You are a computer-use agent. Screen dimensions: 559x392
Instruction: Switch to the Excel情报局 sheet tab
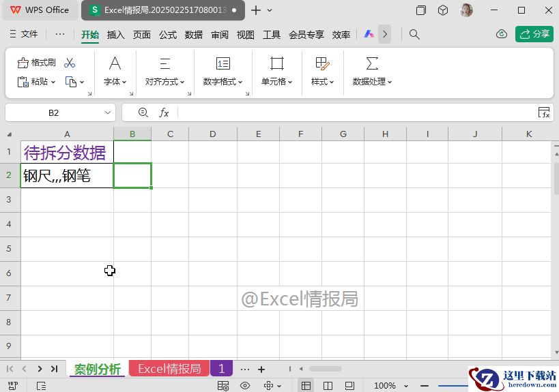(169, 369)
